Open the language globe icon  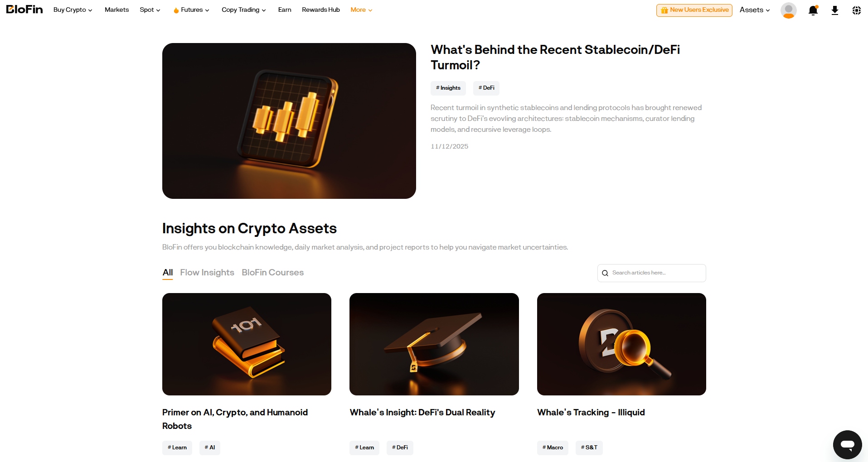(856, 10)
